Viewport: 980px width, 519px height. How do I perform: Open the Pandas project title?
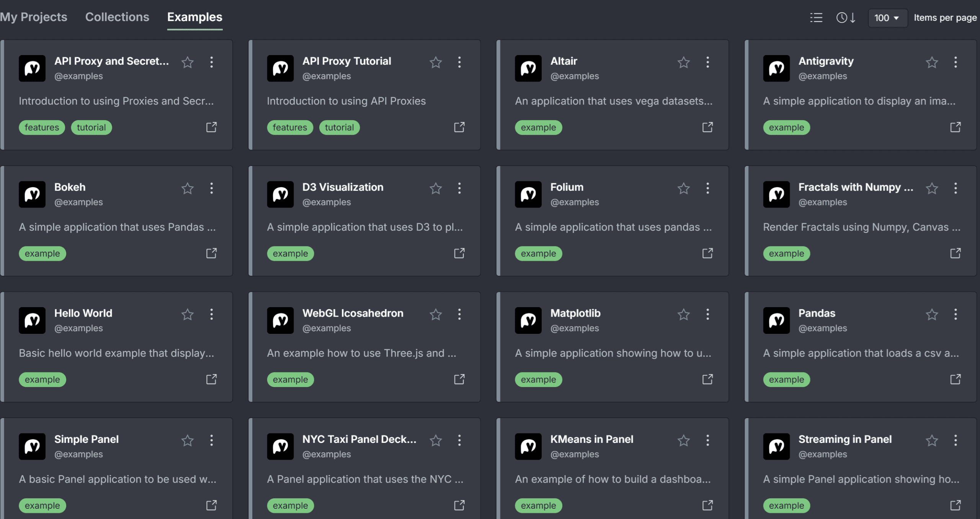coord(817,313)
